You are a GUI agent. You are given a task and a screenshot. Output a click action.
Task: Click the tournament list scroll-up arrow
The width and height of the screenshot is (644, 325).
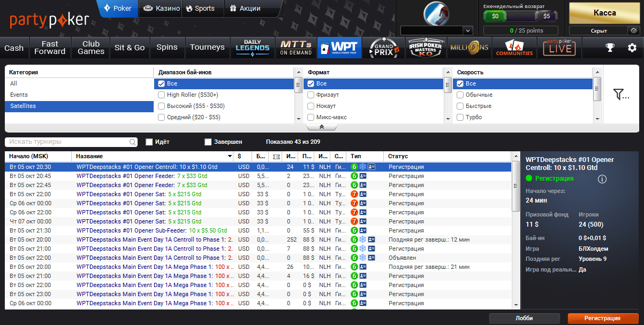[x=516, y=156]
